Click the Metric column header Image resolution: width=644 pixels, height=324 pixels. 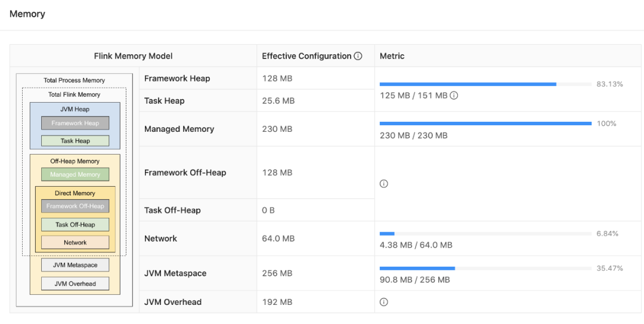[x=392, y=56]
